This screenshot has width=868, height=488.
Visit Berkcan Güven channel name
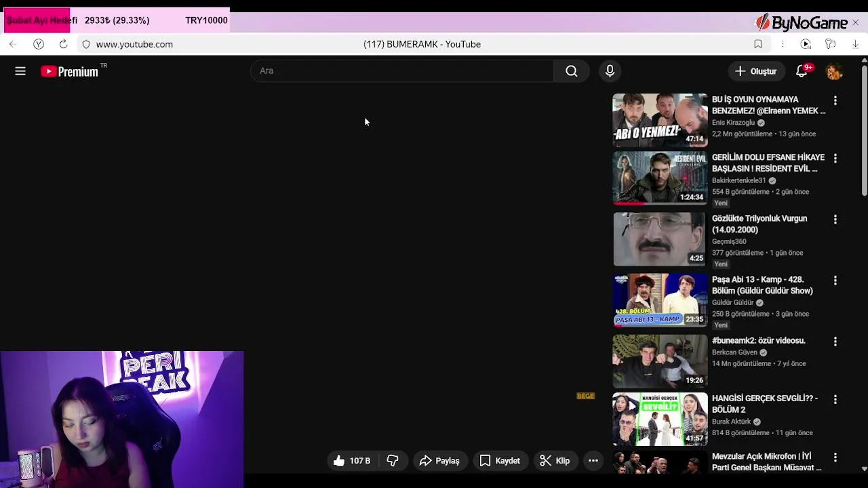point(734,352)
